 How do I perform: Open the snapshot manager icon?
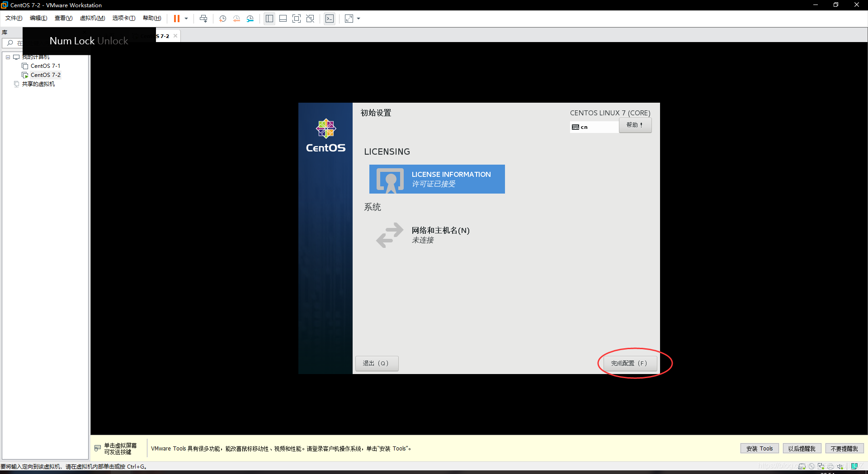250,19
